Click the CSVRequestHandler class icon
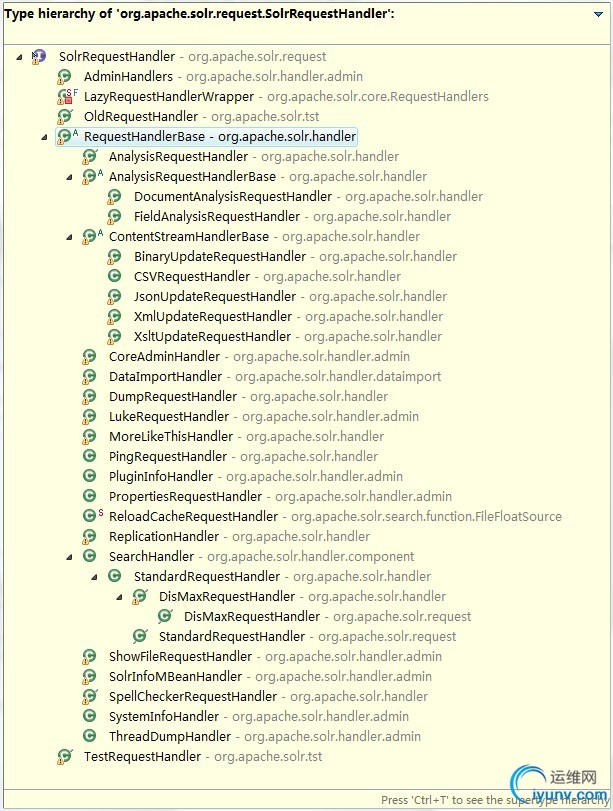Viewport: 613px width, 811px height. [x=114, y=276]
